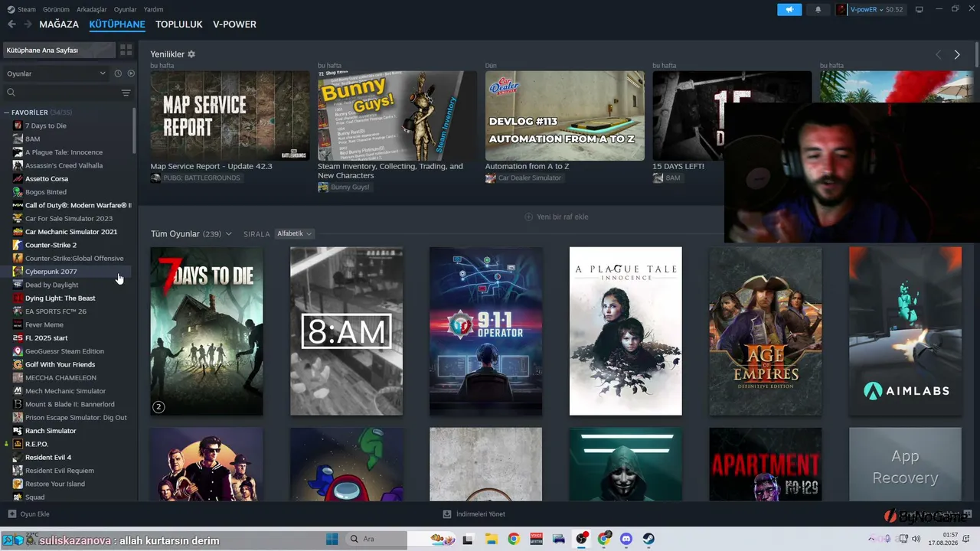
Task: Open the Oyunlar library filter dropdown
Action: click(57, 73)
